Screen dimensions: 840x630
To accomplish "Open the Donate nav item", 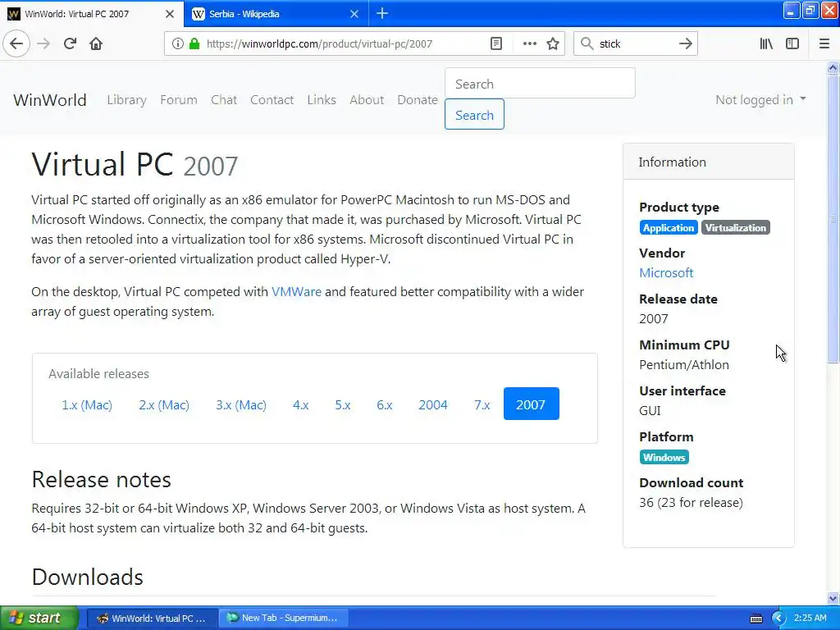I will click(418, 100).
